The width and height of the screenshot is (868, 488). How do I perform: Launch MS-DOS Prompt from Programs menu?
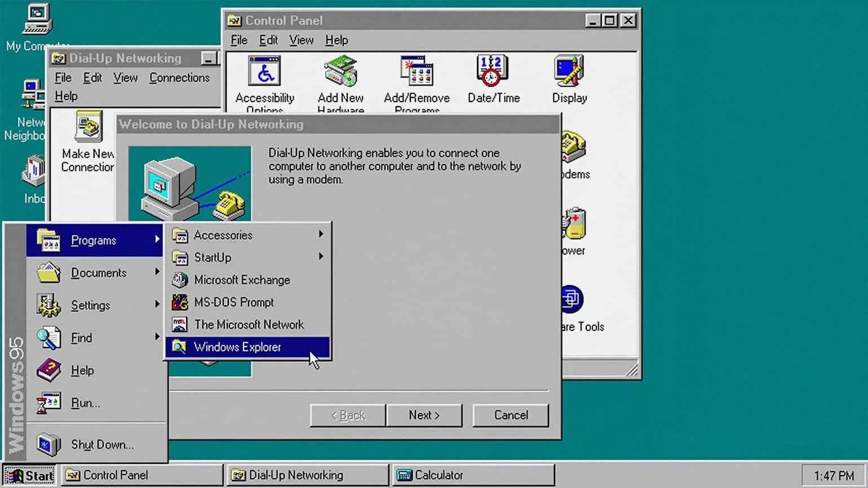(233, 303)
